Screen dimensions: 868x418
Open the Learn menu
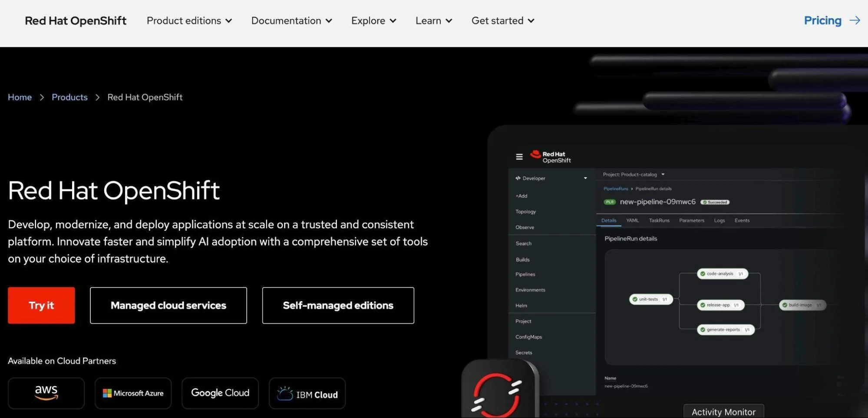(433, 20)
